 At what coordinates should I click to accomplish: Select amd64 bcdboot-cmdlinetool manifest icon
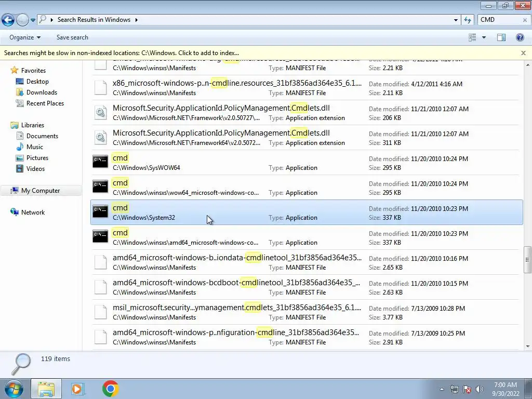tap(100, 287)
